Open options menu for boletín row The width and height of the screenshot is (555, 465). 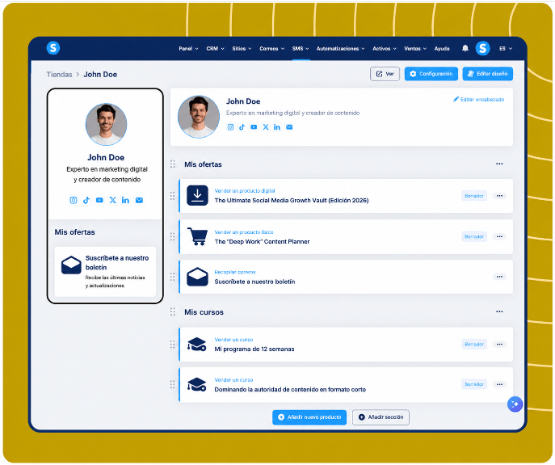point(499,277)
